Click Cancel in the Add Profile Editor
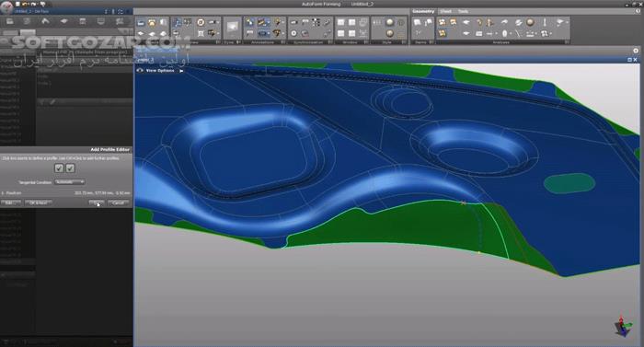Viewport: 644px width, 347px height. tap(119, 202)
